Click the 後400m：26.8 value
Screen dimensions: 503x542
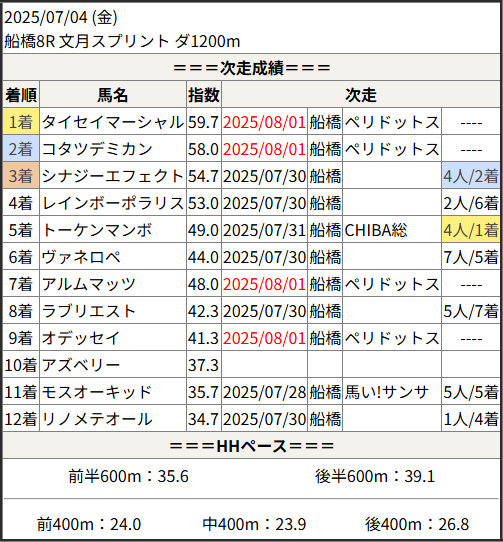(417, 524)
